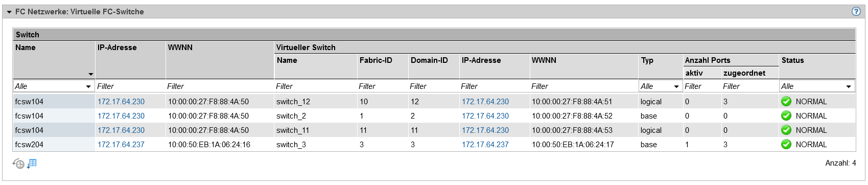Open the Typ filter dropdown
This screenshot has width=868, height=185.
(660, 86)
